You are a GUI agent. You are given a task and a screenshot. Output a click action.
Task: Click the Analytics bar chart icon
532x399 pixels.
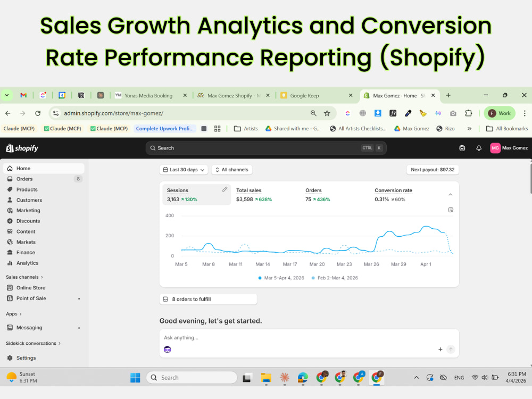[x=10, y=263]
